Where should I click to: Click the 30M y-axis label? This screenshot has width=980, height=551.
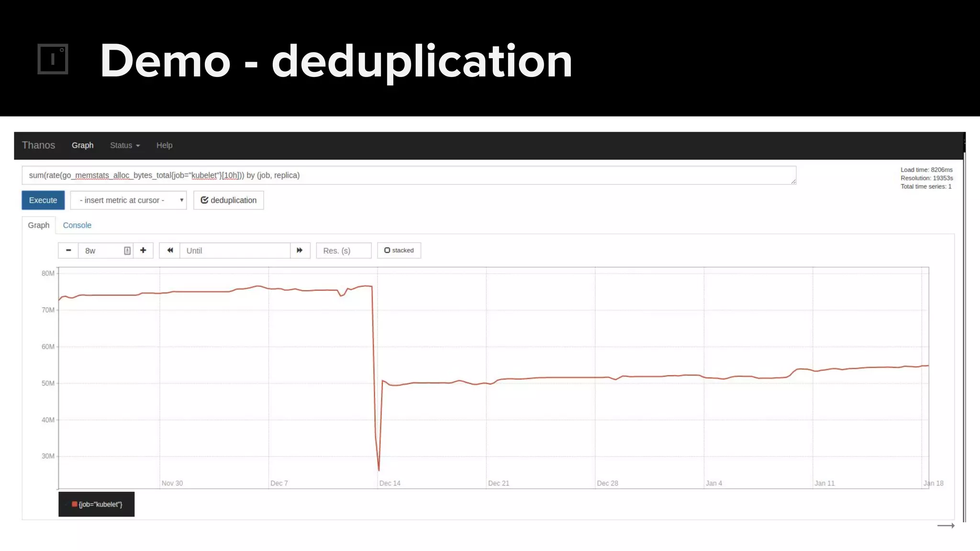pos(48,456)
